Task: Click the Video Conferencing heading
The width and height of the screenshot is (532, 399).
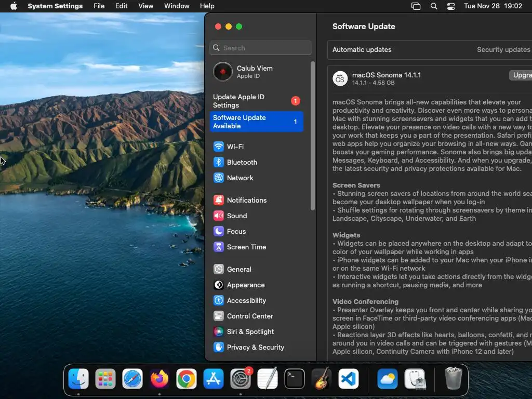Action: pyautogui.click(x=365, y=302)
